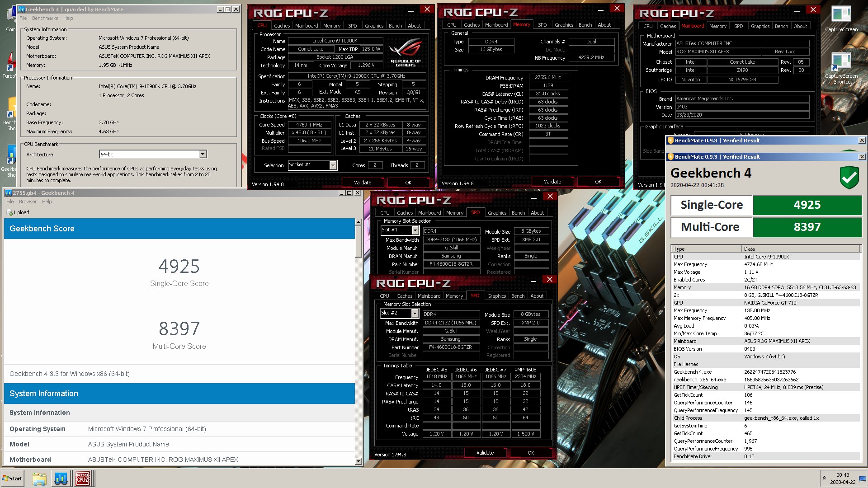Click the Max Frequency 4774.68 MHz row

pos(766,264)
